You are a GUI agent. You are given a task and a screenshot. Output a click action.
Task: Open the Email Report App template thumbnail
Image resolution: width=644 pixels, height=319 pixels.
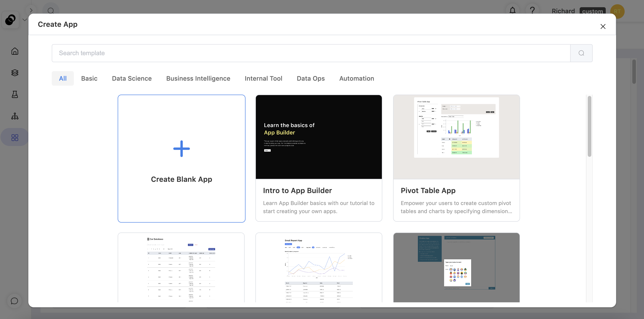tap(319, 268)
